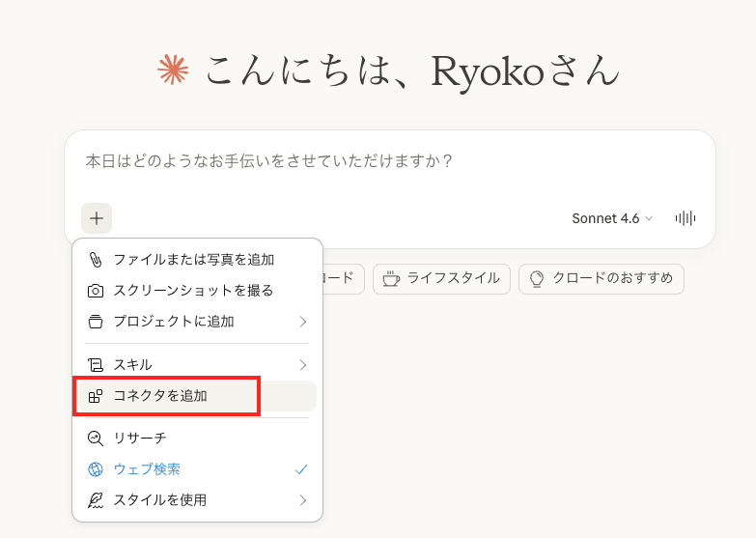Click the plus attachment button

pos(97,218)
